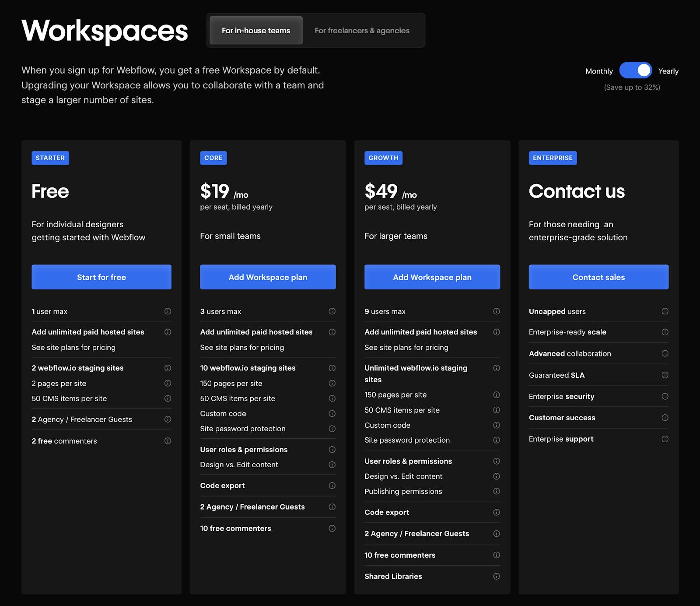This screenshot has width=700, height=606.
Task: Click the CORE plan badge
Action: coord(213,158)
